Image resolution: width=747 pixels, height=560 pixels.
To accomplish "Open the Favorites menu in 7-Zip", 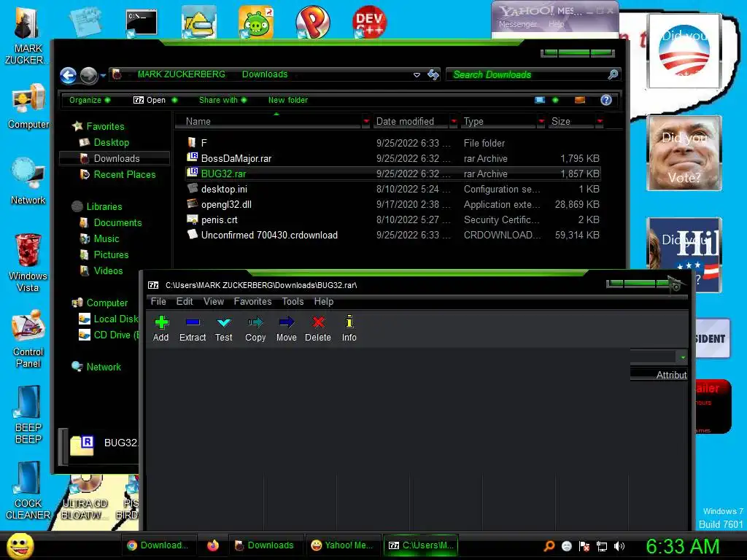I will 252,301.
